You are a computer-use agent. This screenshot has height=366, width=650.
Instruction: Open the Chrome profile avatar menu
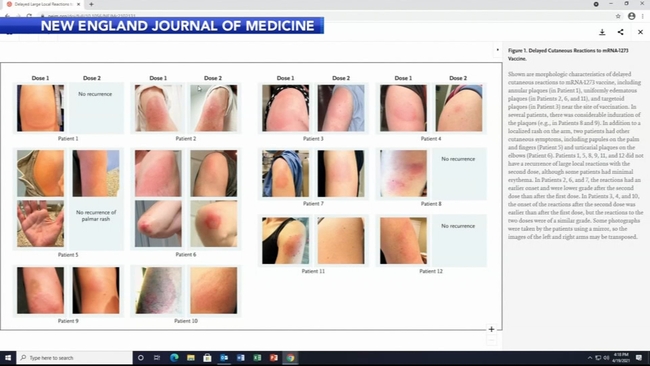click(x=631, y=16)
